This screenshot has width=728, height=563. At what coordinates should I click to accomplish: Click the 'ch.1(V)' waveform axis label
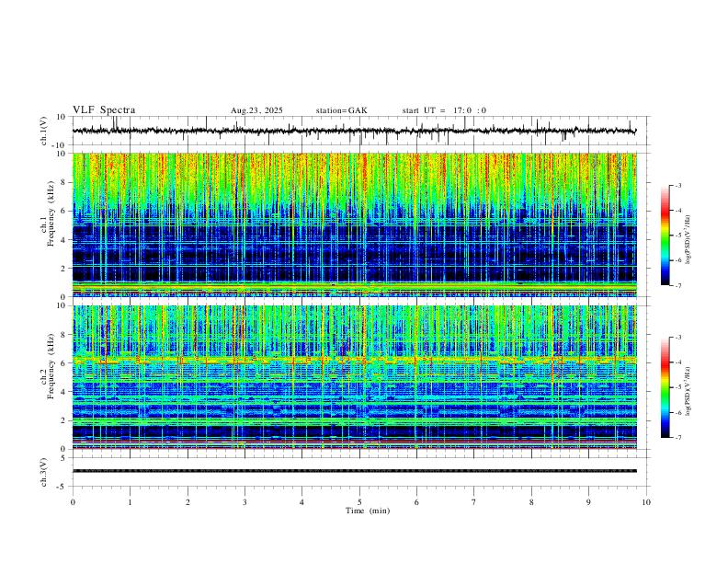(x=44, y=131)
